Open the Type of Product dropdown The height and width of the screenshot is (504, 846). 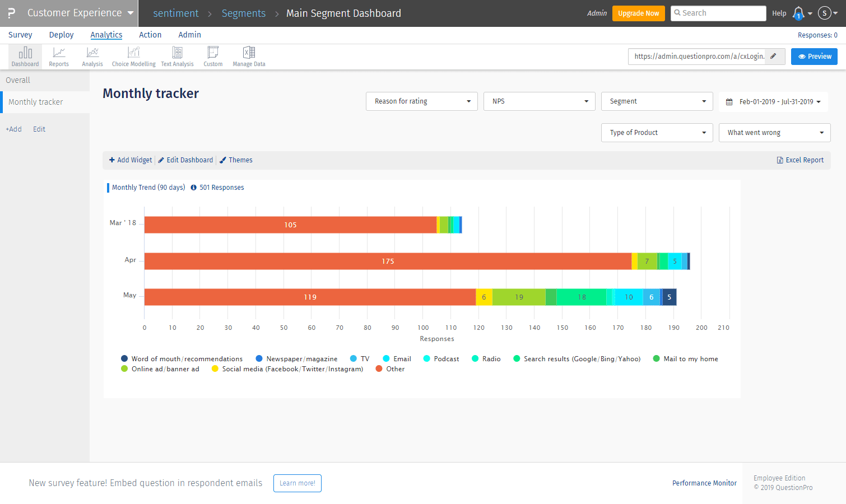click(x=657, y=133)
